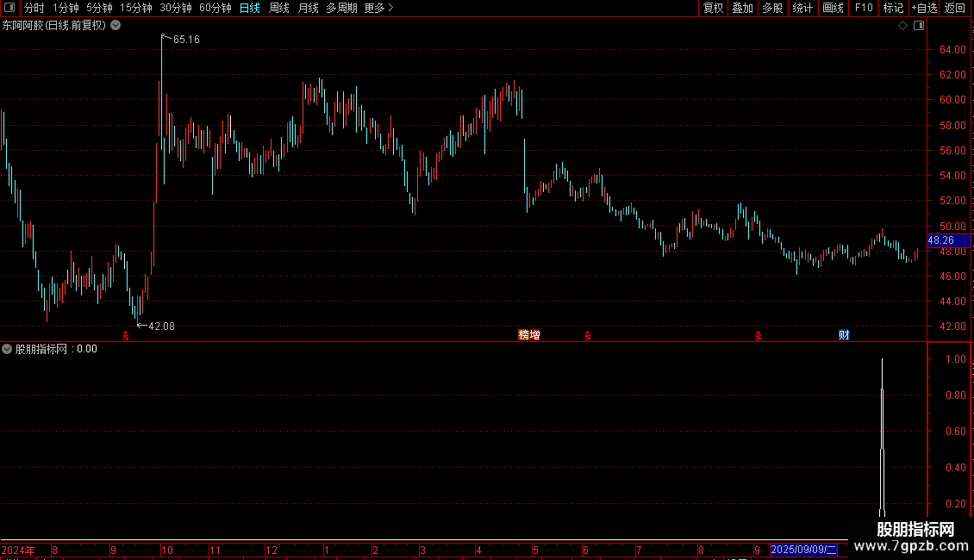Click the 财 financial report marker

(844, 335)
